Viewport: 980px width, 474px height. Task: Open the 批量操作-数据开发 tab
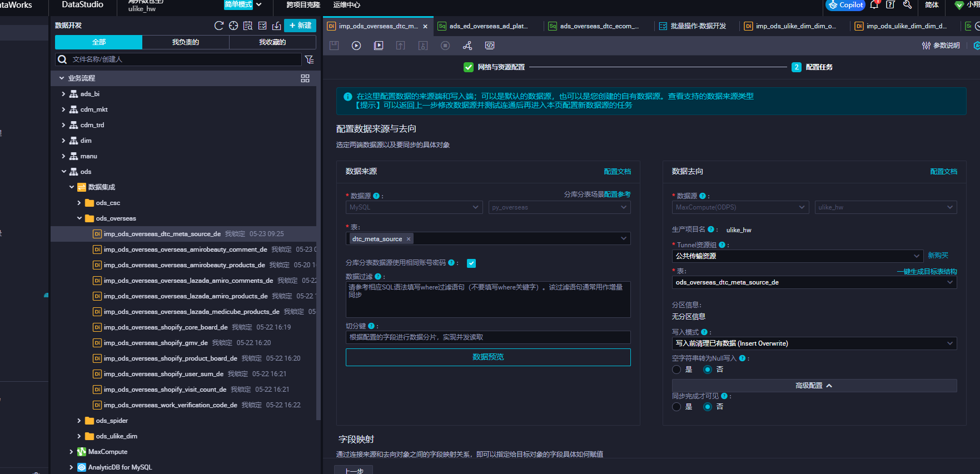point(698,26)
